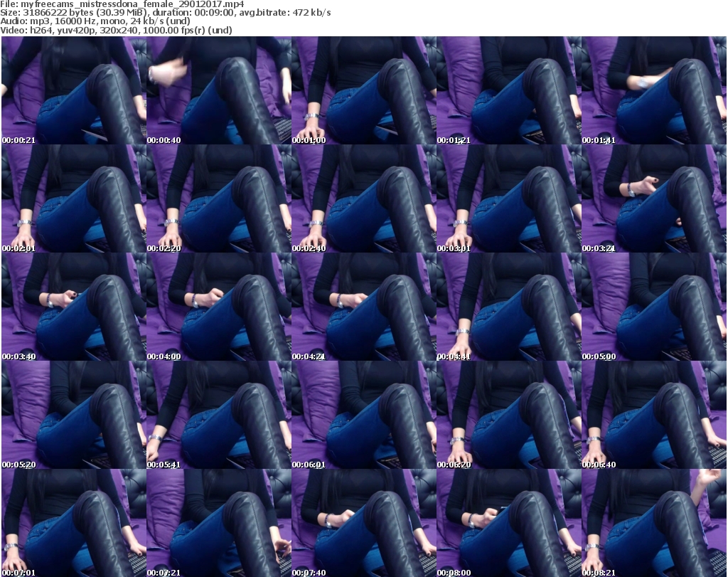This screenshot has height=577, width=728.
Task: Pick the frame labeled 00:05:00
Action: [654, 307]
